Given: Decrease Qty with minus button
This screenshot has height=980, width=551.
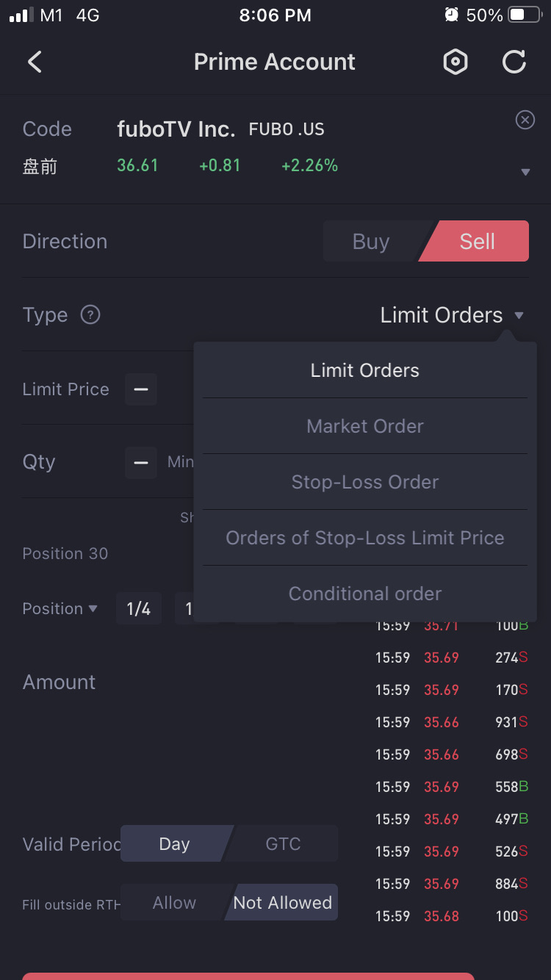Looking at the screenshot, I should 141,462.
